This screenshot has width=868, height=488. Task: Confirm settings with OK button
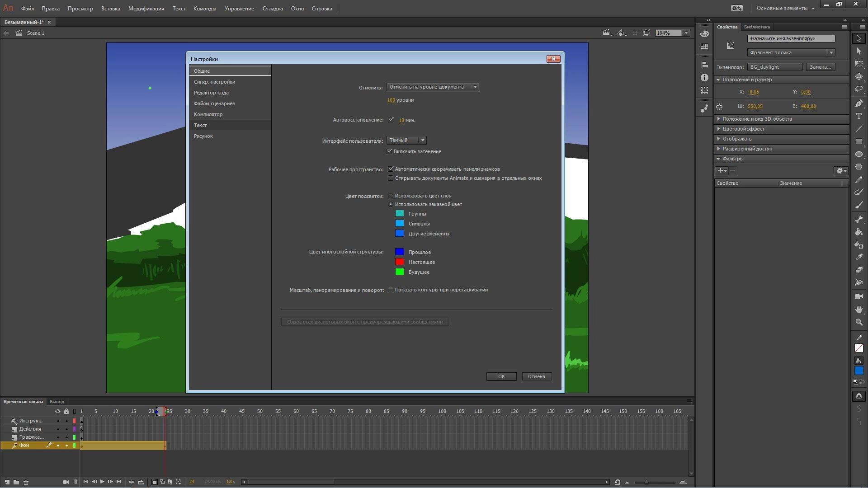[501, 376]
